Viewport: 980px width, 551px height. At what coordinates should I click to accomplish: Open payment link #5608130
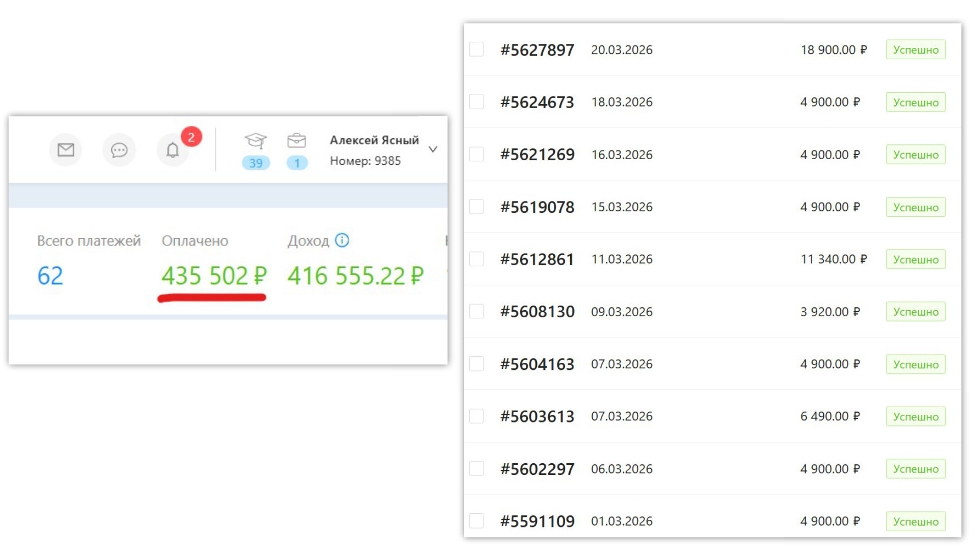[x=537, y=311]
